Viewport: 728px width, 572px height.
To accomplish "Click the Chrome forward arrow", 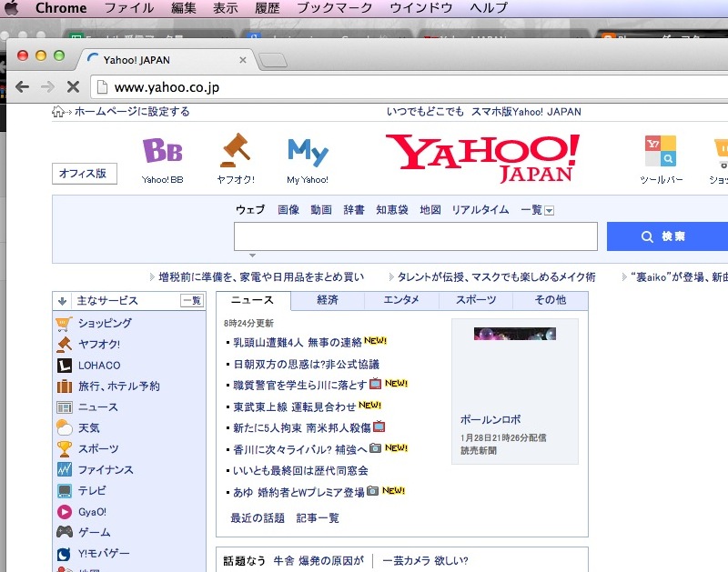I will (x=47, y=86).
